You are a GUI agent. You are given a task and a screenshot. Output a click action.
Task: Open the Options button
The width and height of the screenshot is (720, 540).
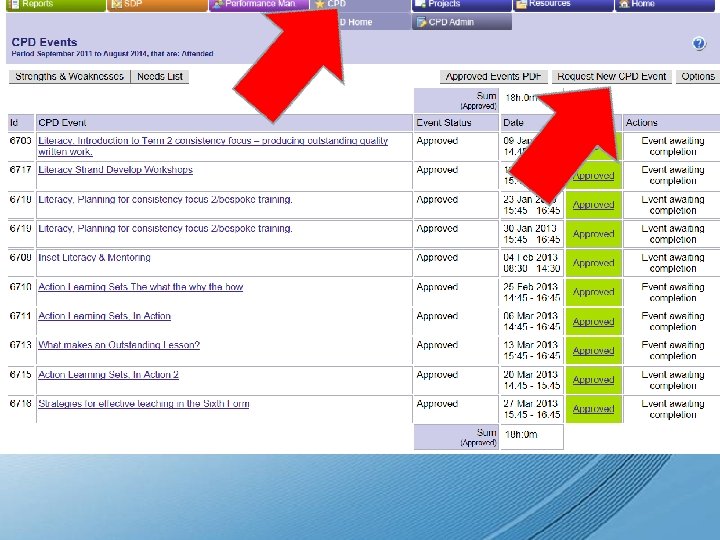(698, 76)
